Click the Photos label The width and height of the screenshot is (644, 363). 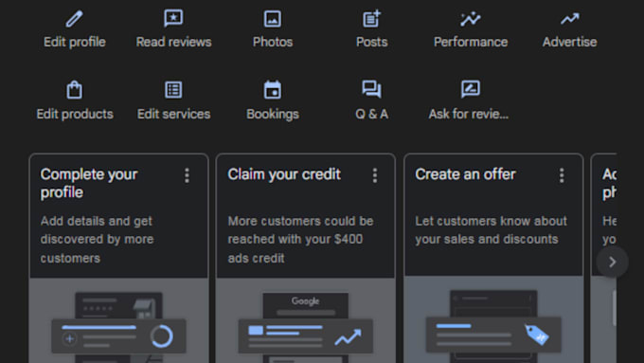[x=273, y=42]
